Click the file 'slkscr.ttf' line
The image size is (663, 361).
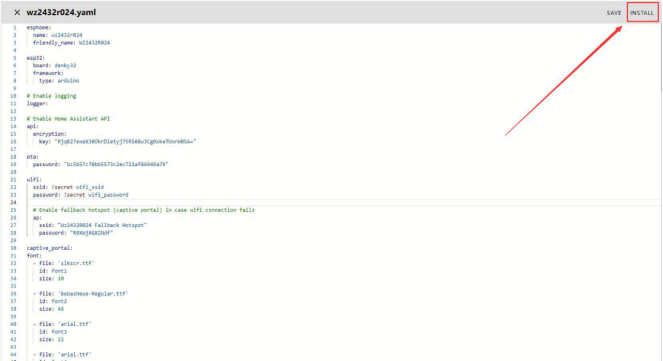click(64, 263)
